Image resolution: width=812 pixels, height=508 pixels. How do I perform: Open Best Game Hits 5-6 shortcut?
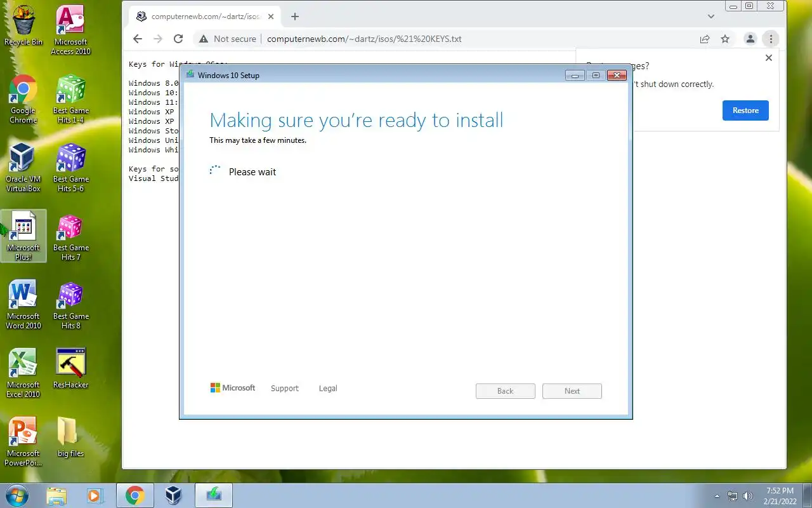pos(70,168)
